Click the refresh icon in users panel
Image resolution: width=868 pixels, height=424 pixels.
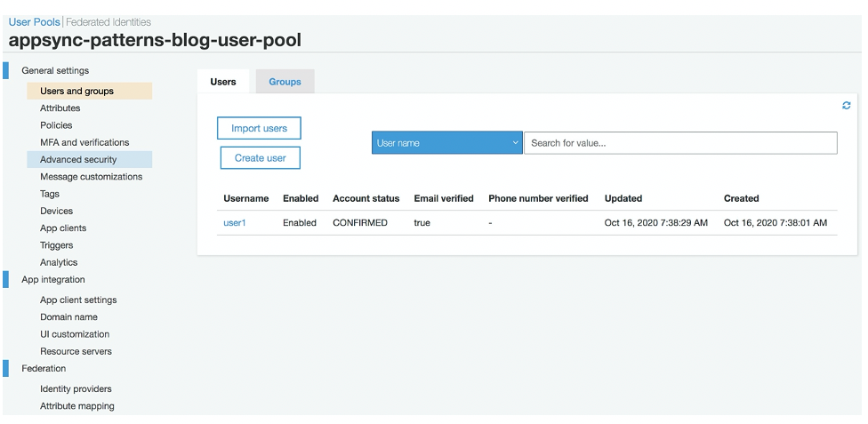846,105
